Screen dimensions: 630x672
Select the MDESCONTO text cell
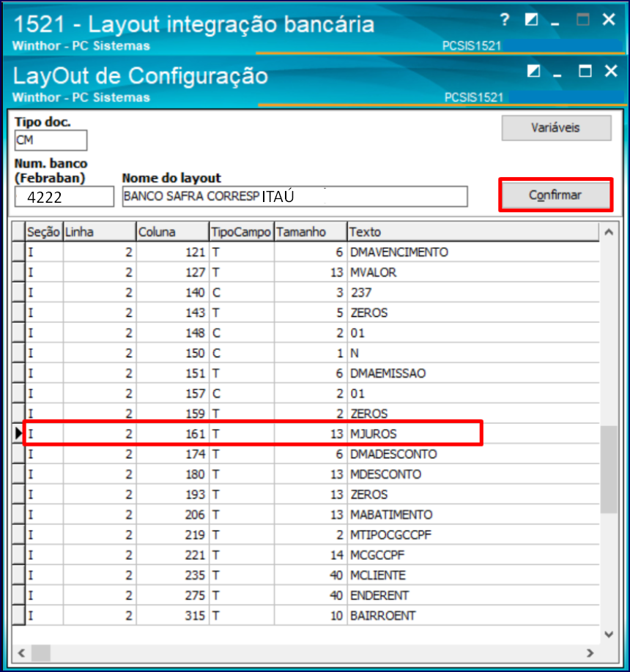pos(473,474)
